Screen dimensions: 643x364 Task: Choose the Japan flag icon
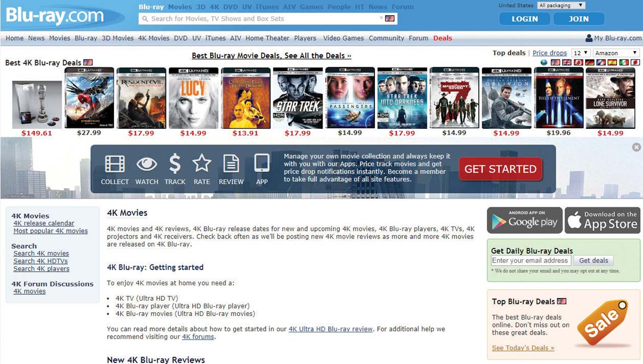pyautogui.click(x=635, y=62)
